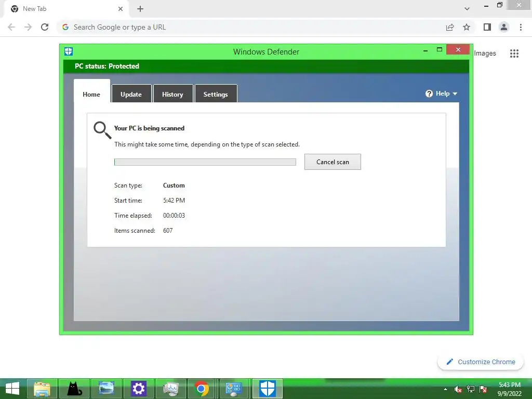This screenshot has height=399, width=532.
Task: Click the 00:00:03 time elapsed value
Action: [174, 216]
